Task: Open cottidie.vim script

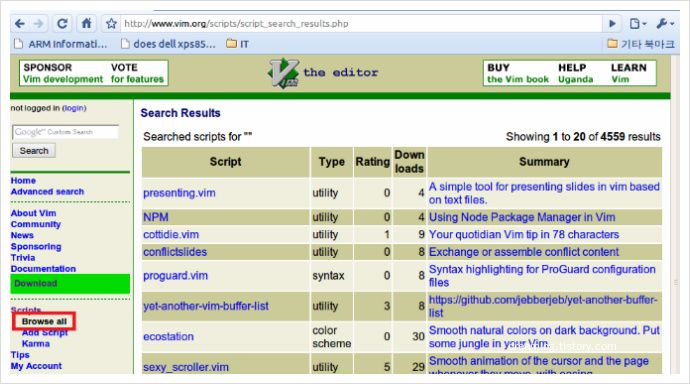Action: [171, 234]
